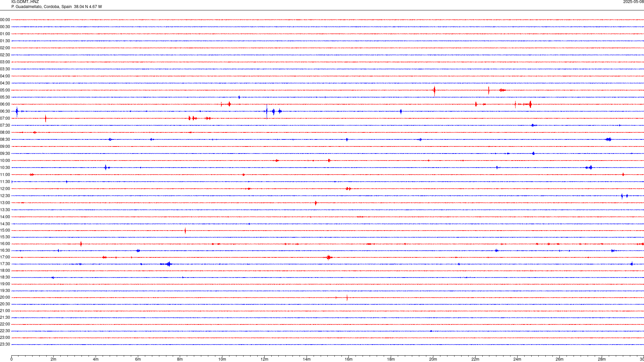
Task: Click the blue burst near 7.5m on 17:30 trace
Action: pyautogui.click(x=168, y=264)
